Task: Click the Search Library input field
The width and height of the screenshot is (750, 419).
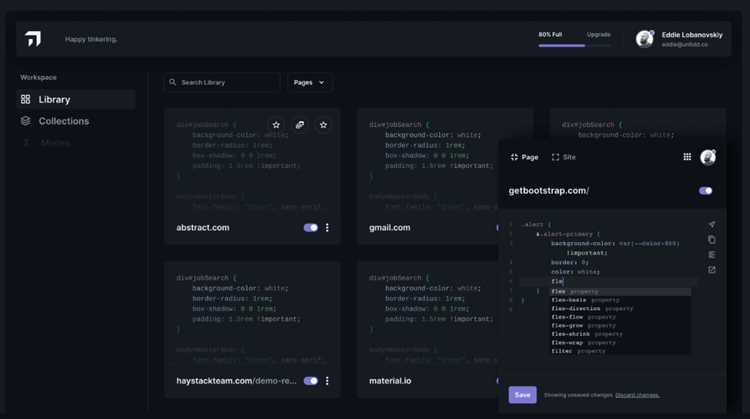Action: pos(222,82)
